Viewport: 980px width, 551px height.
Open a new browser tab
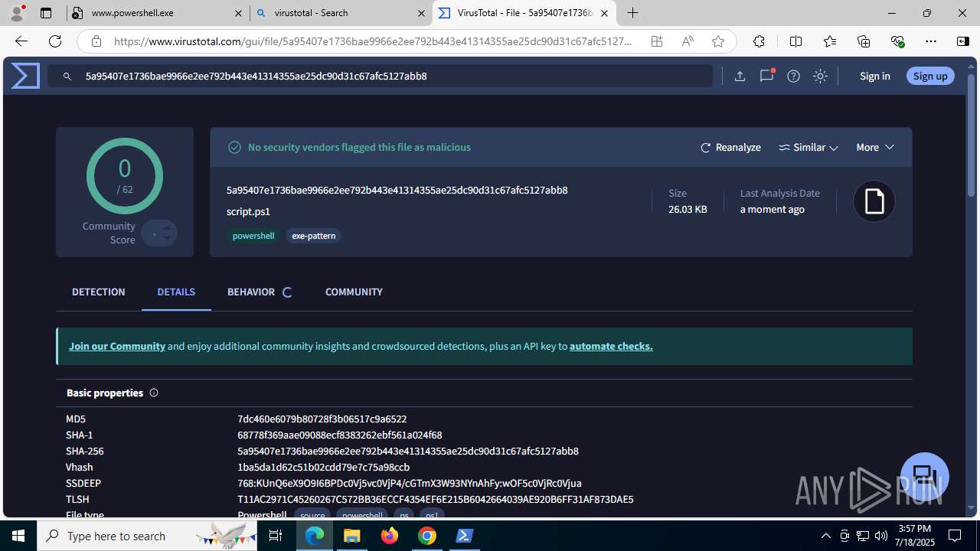pyautogui.click(x=632, y=13)
